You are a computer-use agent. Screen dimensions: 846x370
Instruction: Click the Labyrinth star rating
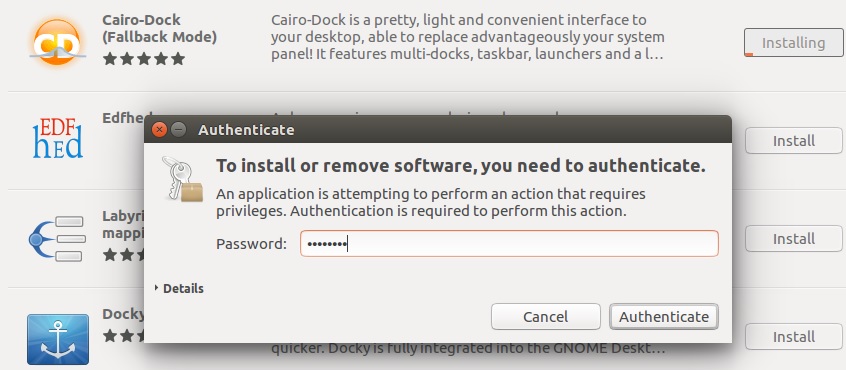coord(124,255)
